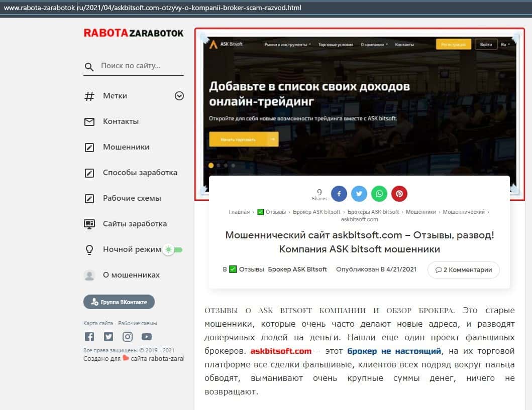
Task: Share the article on Twitter
Action: coord(359,194)
